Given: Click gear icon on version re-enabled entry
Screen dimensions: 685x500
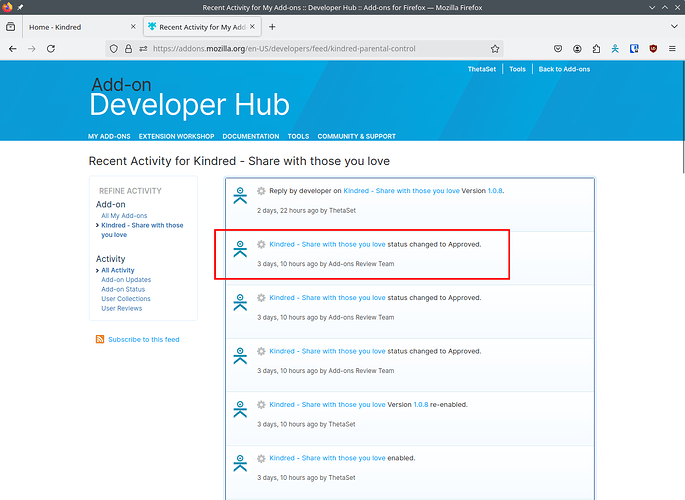Looking at the screenshot, I should pyautogui.click(x=261, y=405).
